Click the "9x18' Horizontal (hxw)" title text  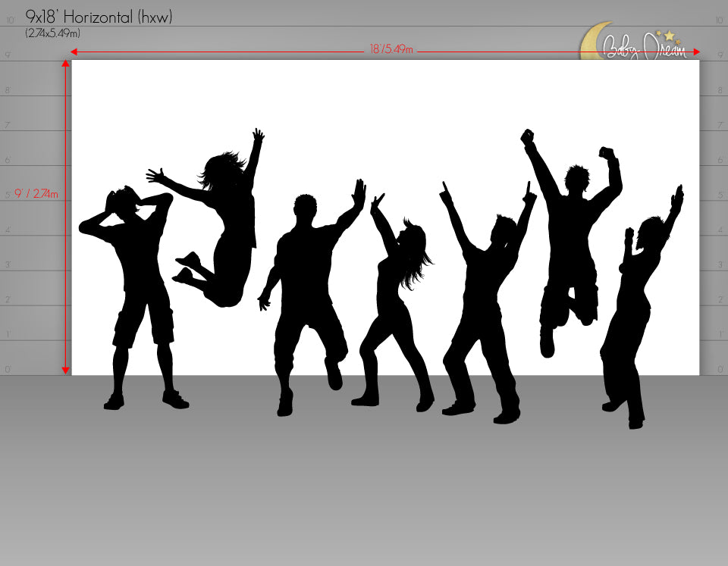click(99, 17)
